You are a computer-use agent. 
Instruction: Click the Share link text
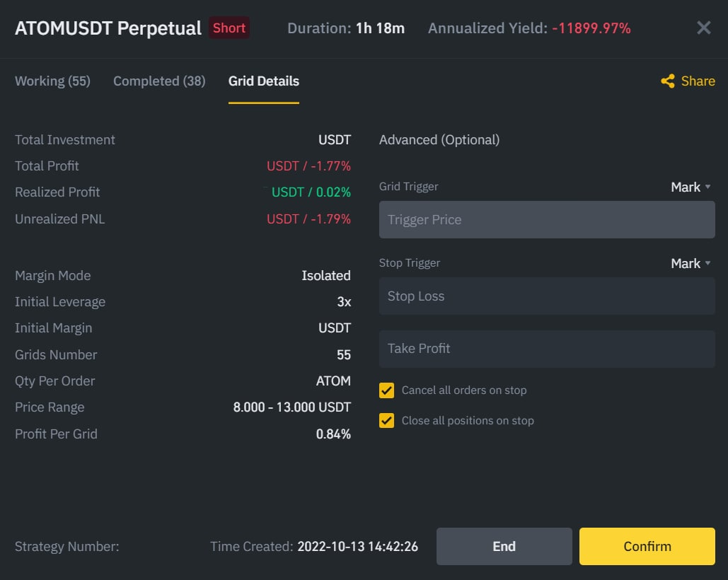[698, 81]
